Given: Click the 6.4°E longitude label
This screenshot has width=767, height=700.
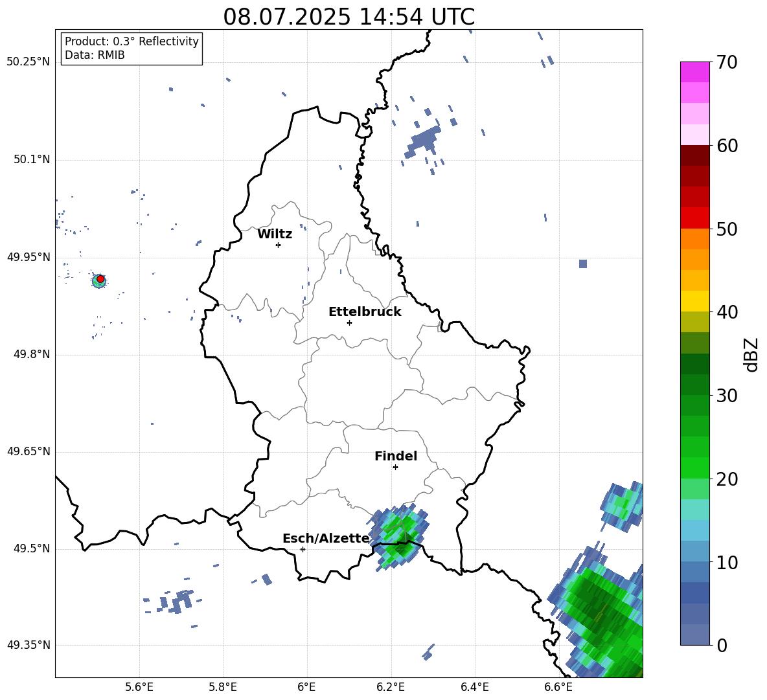Looking at the screenshot, I should point(474,687).
